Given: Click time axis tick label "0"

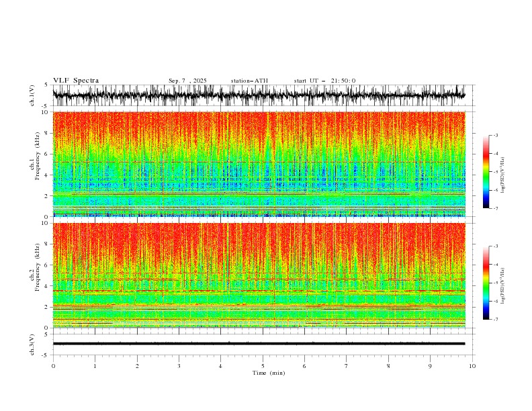Looking at the screenshot, I should click(53, 366).
